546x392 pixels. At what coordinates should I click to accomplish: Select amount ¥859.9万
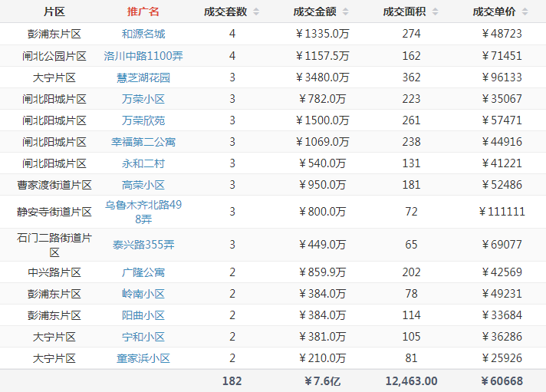322,272
